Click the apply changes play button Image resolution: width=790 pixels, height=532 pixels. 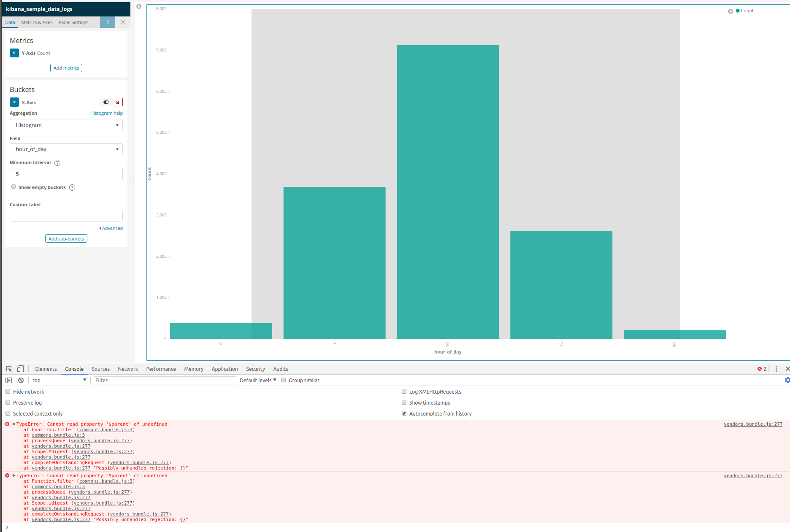(x=107, y=22)
